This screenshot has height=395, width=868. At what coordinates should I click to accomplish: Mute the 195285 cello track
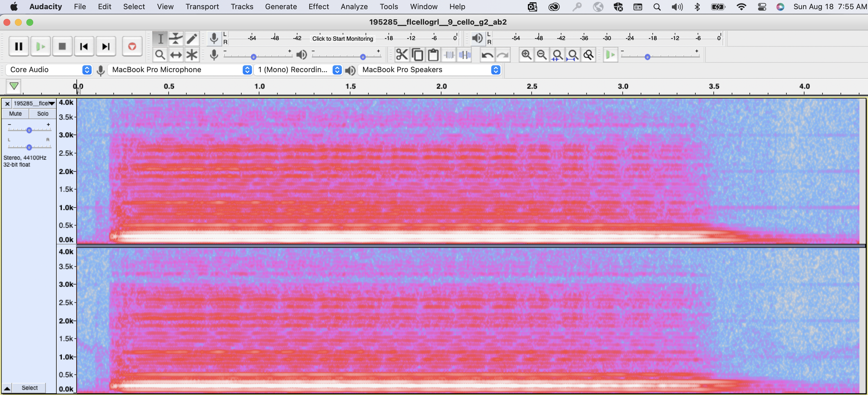click(x=15, y=114)
